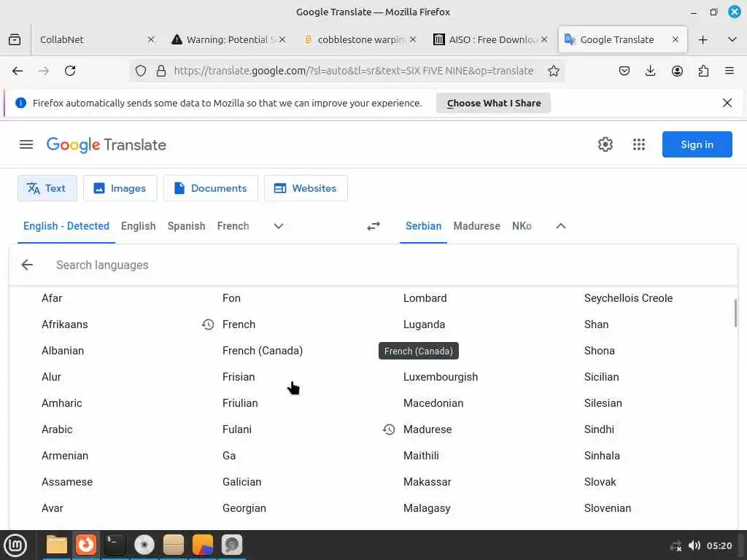Viewport: 747px width, 560px height.
Task: Open the extensions puzzle icon
Action: (703, 71)
